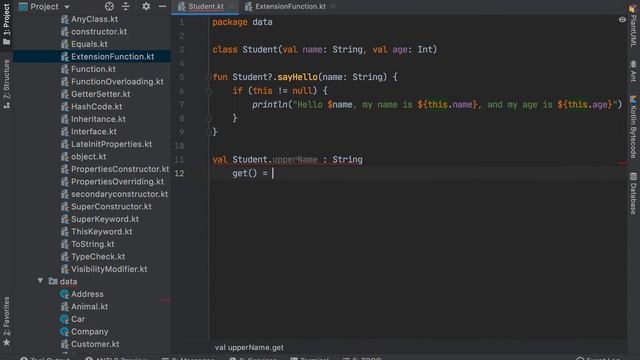
Task: Open FunctionOverloading.kt from project tree
Action: tap(117, 82)
